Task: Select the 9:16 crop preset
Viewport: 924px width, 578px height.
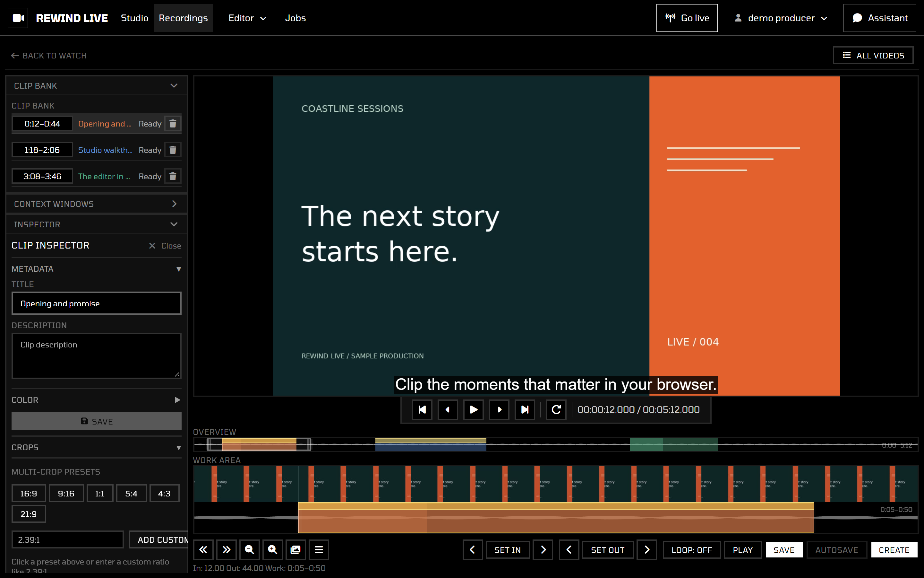Action: 66,493
